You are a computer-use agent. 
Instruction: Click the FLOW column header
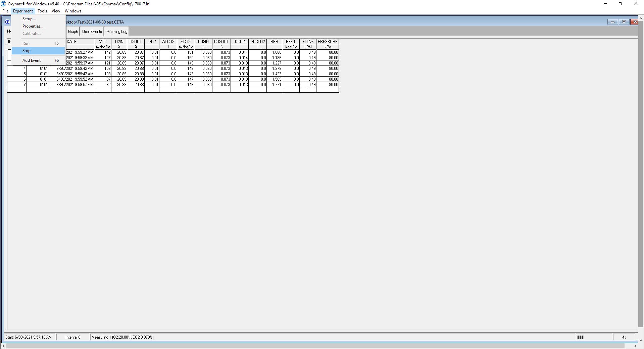click(308, 42)
